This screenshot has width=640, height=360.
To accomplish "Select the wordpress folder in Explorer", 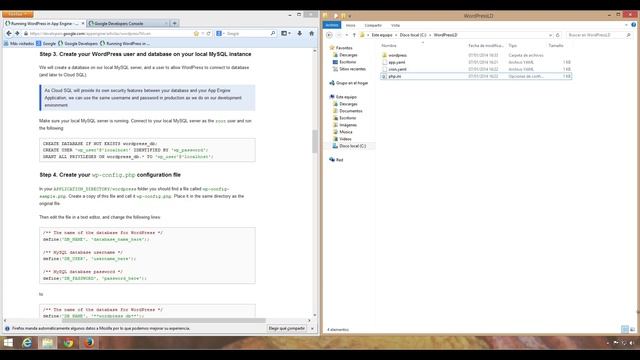I will point(397,55).
